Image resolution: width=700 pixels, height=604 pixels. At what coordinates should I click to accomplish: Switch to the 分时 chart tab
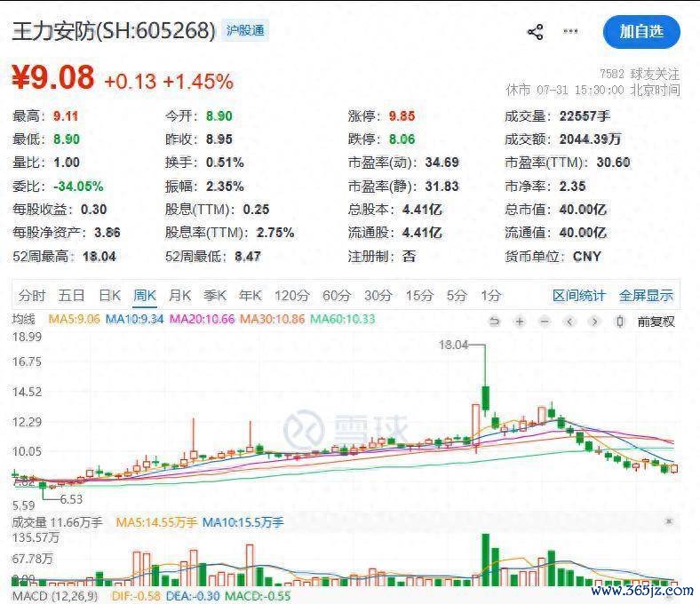click(32, 296)
